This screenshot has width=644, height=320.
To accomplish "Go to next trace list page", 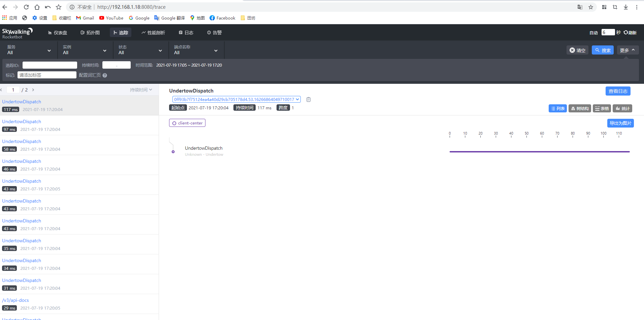I will coord(33,90).
